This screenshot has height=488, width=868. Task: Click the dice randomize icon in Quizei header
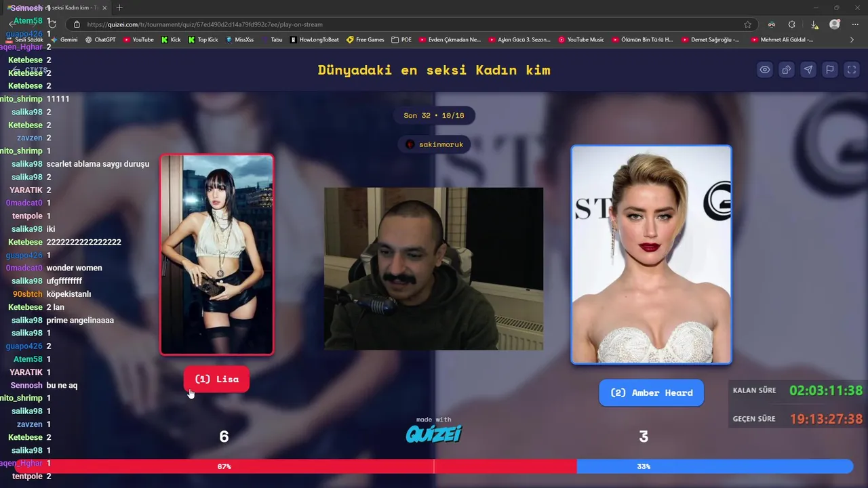tap(787, 70)
